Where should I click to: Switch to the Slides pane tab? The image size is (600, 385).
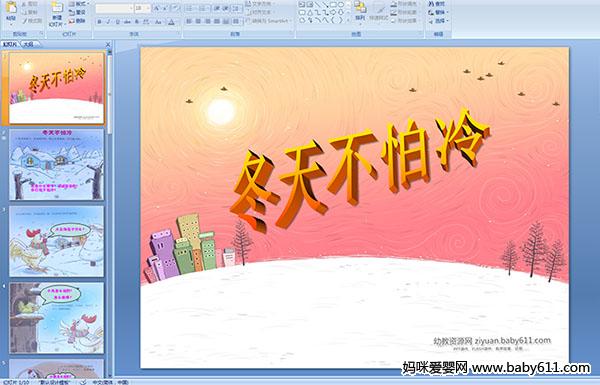click(10, 44)
